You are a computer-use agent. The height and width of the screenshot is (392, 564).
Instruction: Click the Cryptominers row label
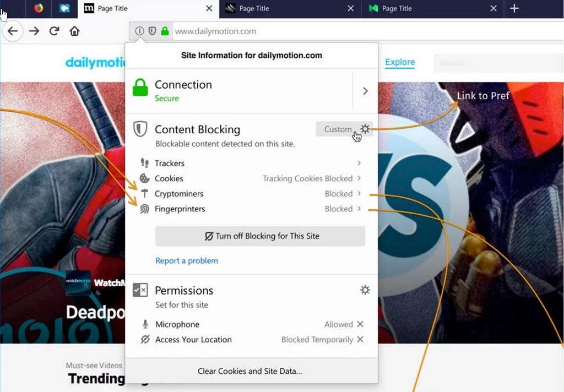[x=179, y=193]
